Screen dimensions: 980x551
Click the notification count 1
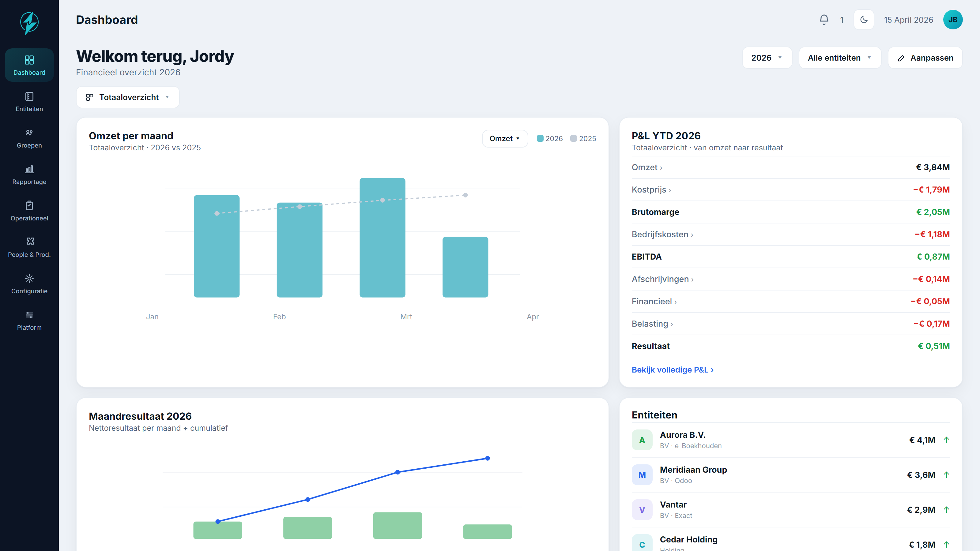coord(842,20)
